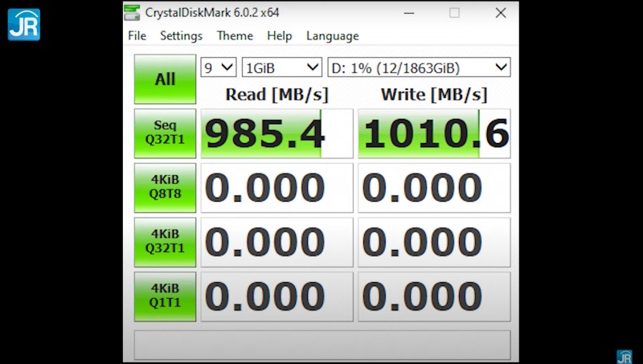Viewport: 643px width, 364px height.
Task: Open the Settings menu
Action: click(181, 36)
